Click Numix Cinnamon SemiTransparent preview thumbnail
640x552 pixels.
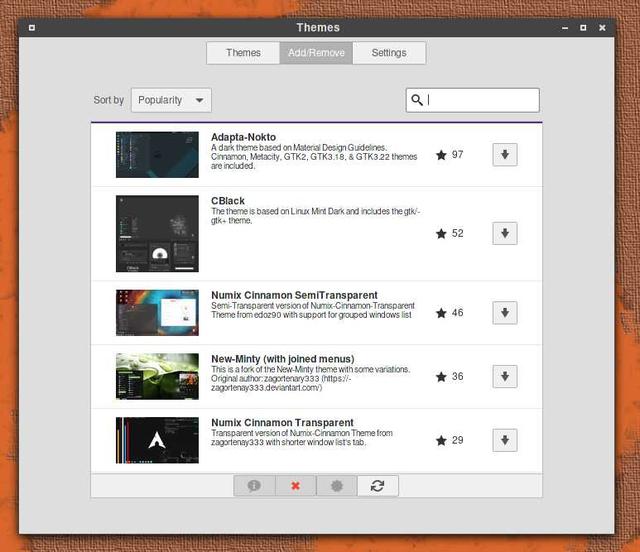click(157, 313)
